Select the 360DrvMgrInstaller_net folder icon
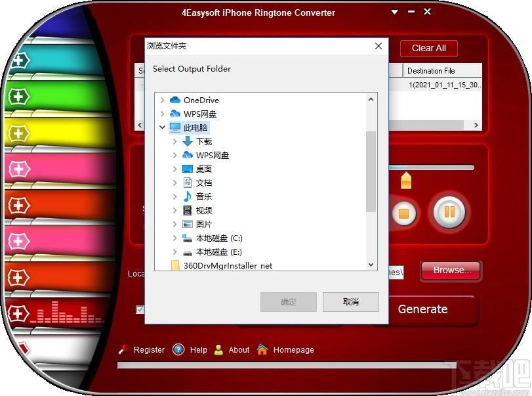Image resolution: width=532 pixels, height=396 pixels. pyautogui.click(x=175, y=265)
